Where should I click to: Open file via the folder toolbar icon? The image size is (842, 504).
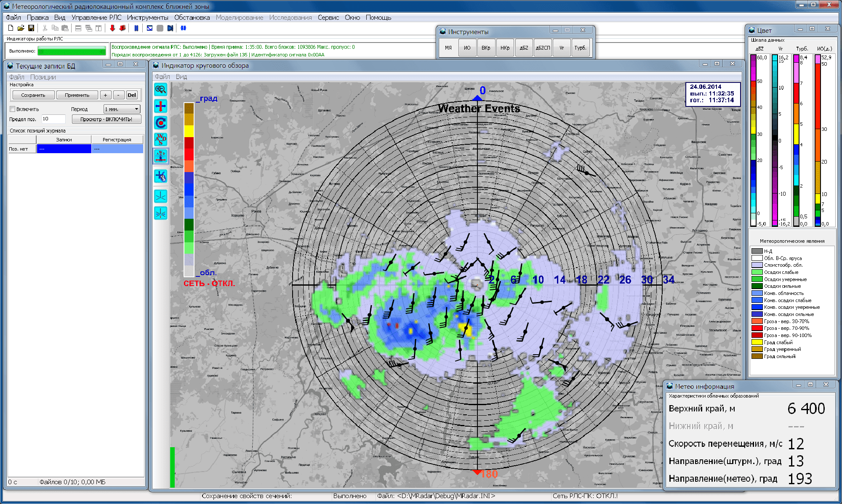click(x=21, y=28)
